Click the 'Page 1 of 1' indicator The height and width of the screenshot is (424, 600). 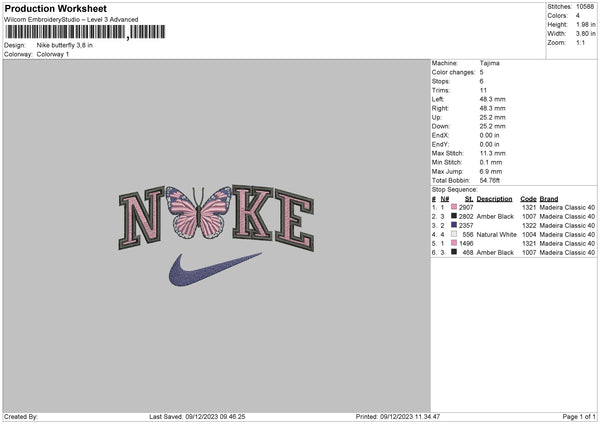coord(579,417)
